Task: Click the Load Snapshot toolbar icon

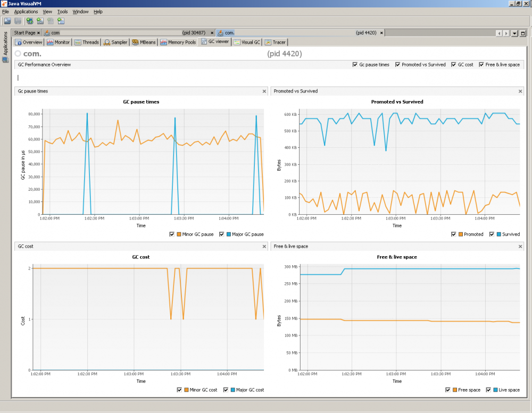Action: (x=7, y=21)
